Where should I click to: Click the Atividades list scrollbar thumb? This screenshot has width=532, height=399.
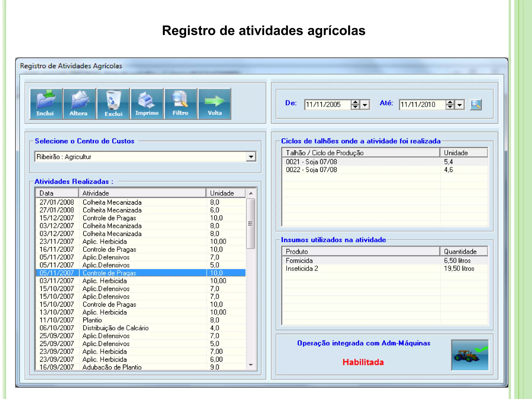pos(251,224)
